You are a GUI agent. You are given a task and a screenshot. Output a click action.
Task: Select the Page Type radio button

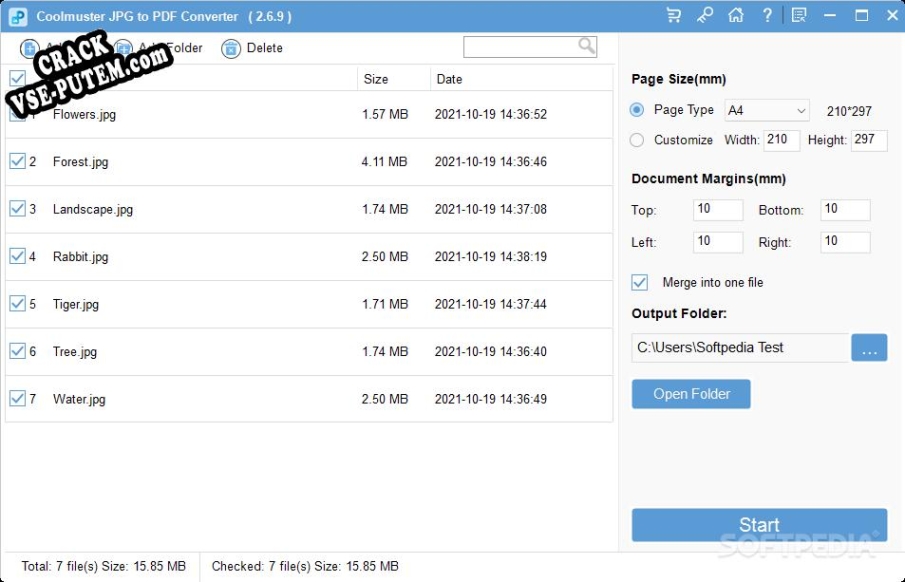pyautogui.click(x=637, y=110)
